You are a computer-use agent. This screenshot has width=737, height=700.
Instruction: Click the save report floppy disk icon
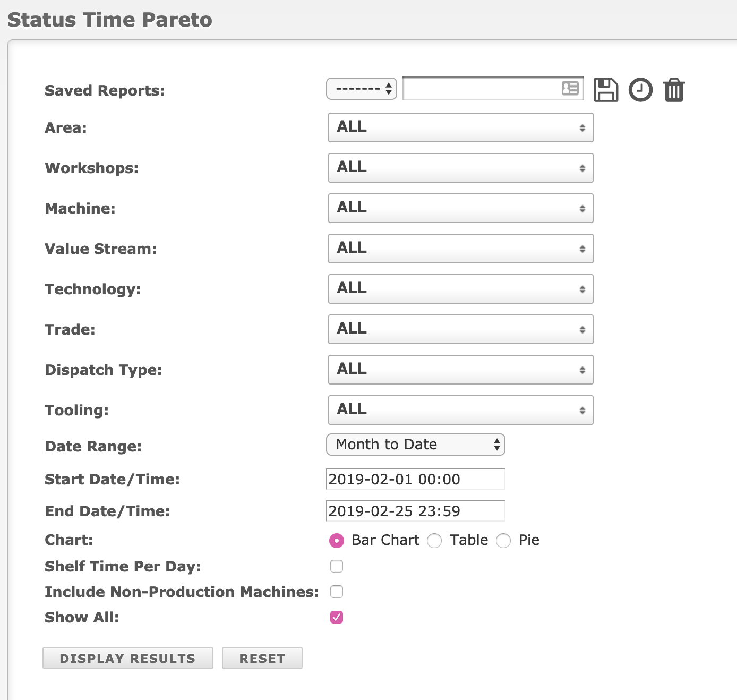click(x=606, y=89)
